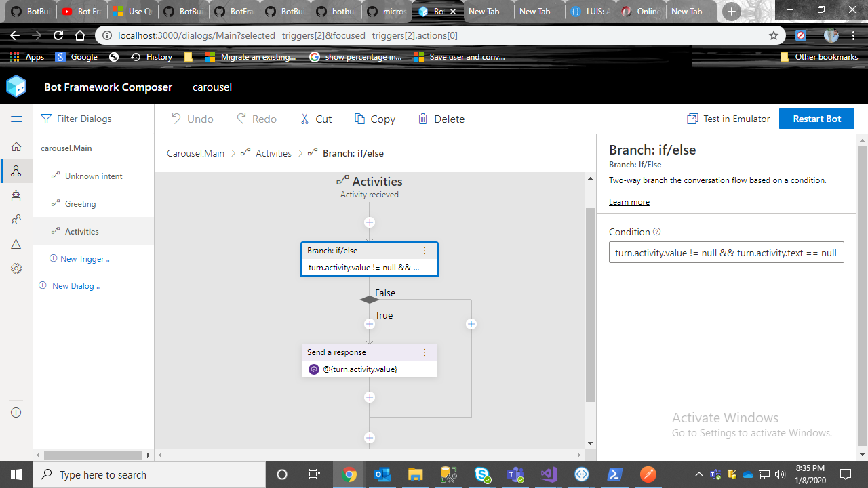Click the Condition input field
The image size is (868, 488).
pos(726,252)
